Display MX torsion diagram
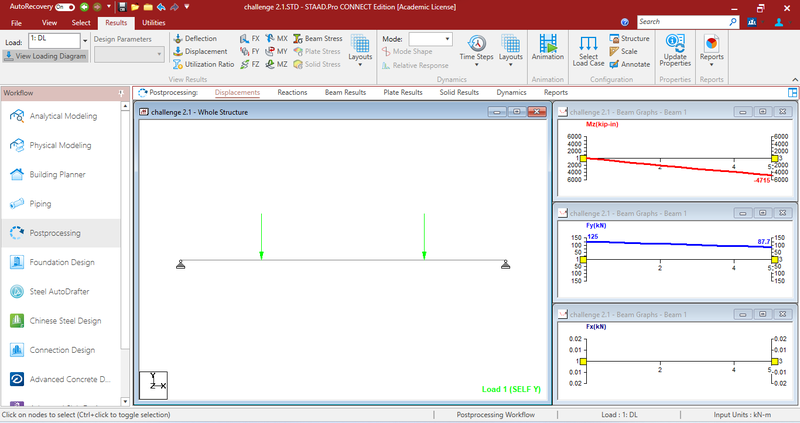The height and width of the screenshot is (423, 800). [x=277, y=39]
